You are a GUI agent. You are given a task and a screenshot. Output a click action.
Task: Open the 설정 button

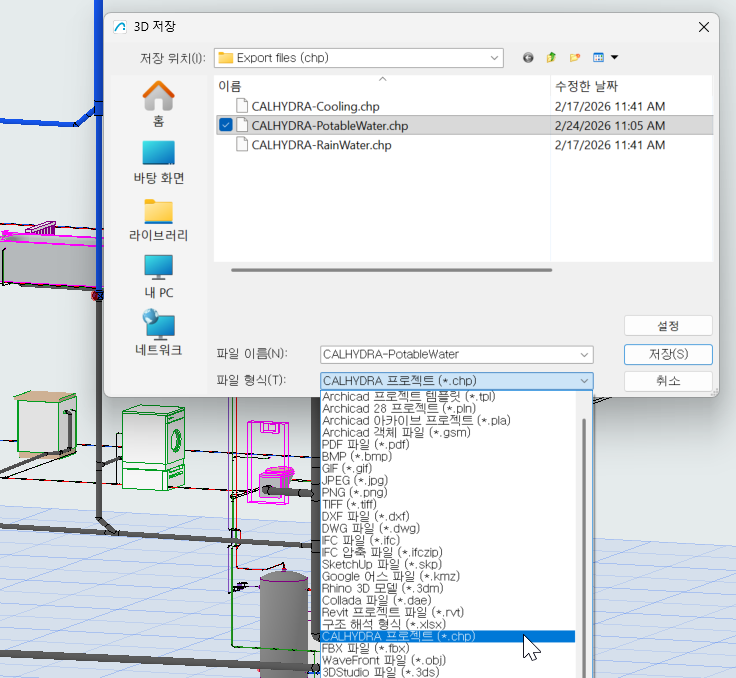pos(668,325)
